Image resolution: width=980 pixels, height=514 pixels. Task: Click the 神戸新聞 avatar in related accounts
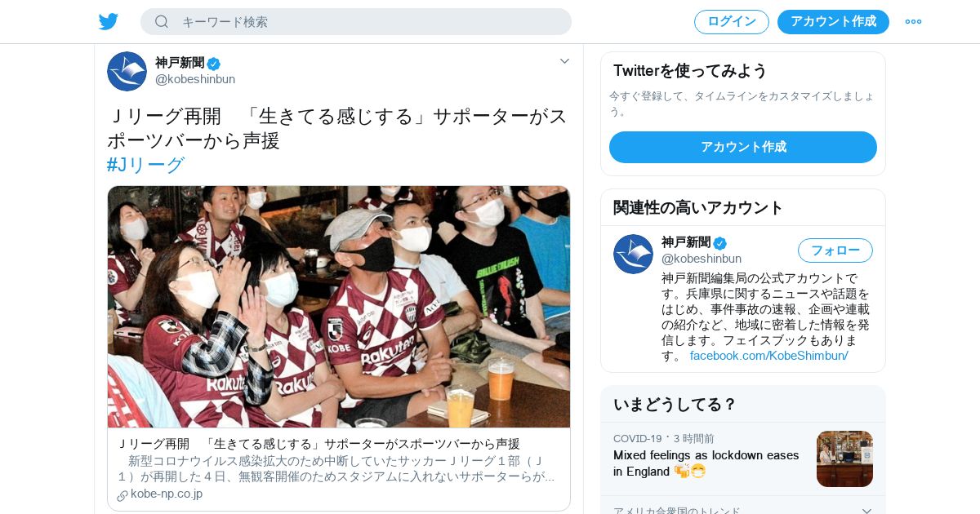(x=633, y=254)
